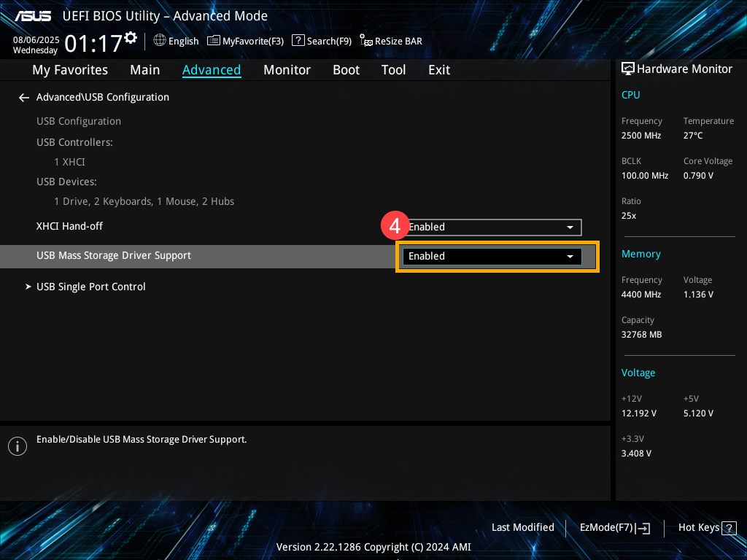Click Core Voltage value 0.790 V
This screenshot has width=747, height=560.
698,176
